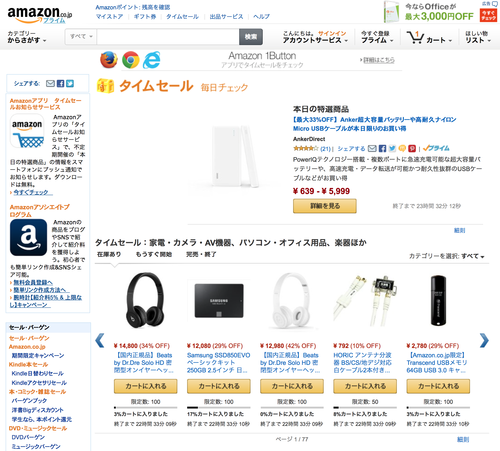The image size is (500, 451).
Task: Click the Chrome browser icon
Action: [131, 60]
